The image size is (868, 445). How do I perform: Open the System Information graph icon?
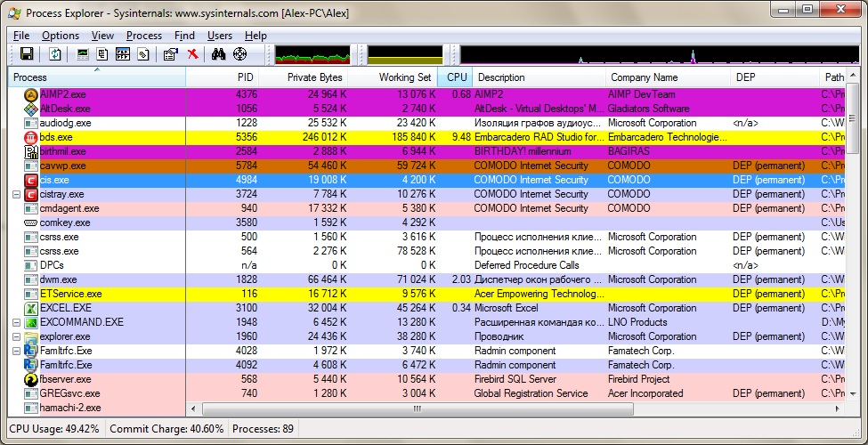click(x=83, y=53)
